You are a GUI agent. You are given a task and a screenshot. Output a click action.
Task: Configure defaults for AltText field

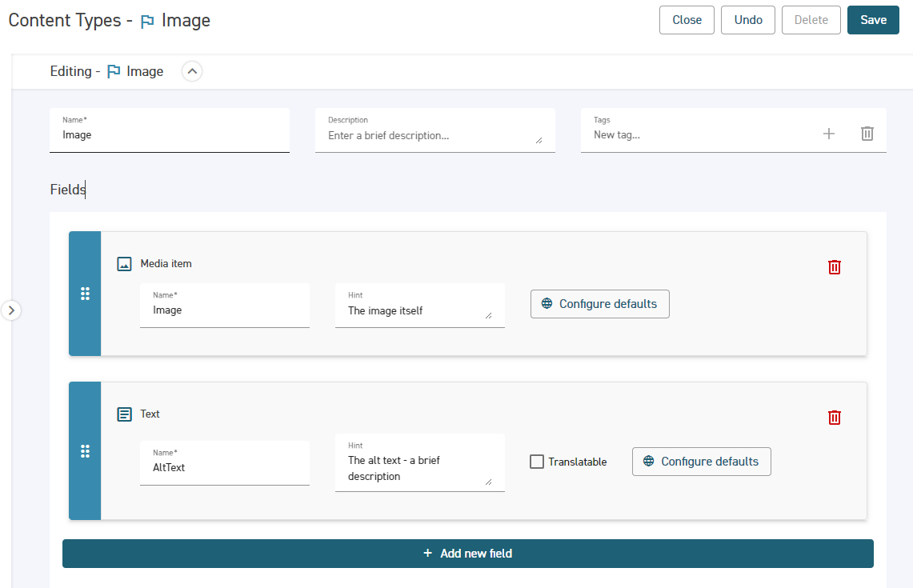(x=701, y=462)
